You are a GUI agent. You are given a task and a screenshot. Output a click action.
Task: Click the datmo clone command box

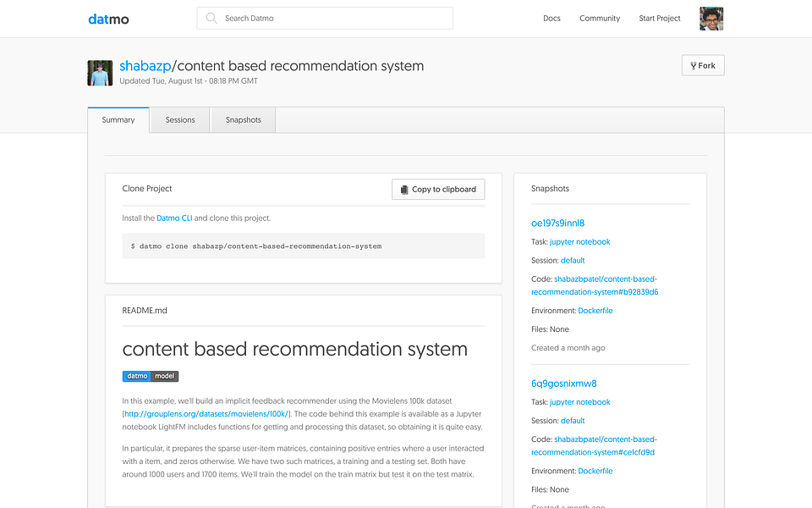coord(304,246)
